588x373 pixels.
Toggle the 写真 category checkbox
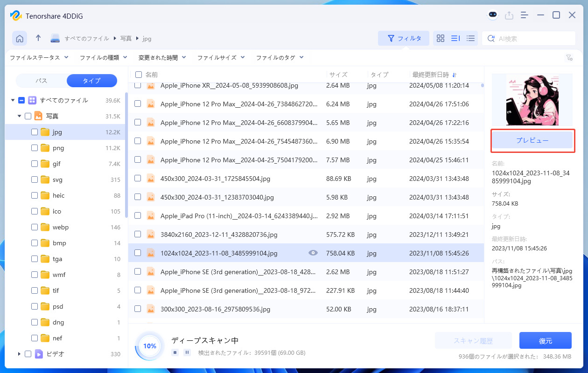tap(28, 116)
